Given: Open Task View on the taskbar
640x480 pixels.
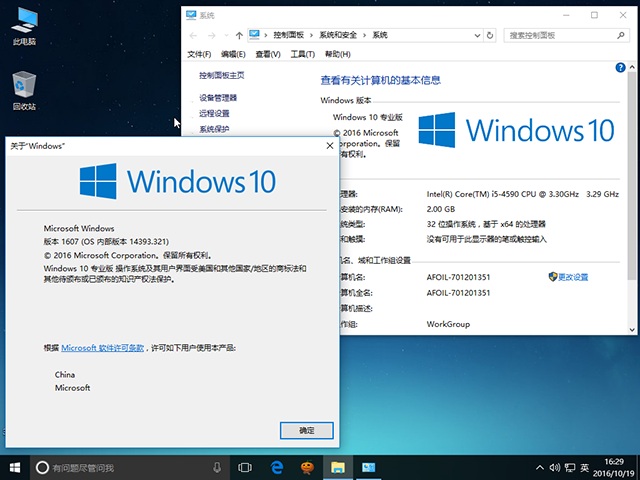Looking at the screenshot, I should pos(244,467).
